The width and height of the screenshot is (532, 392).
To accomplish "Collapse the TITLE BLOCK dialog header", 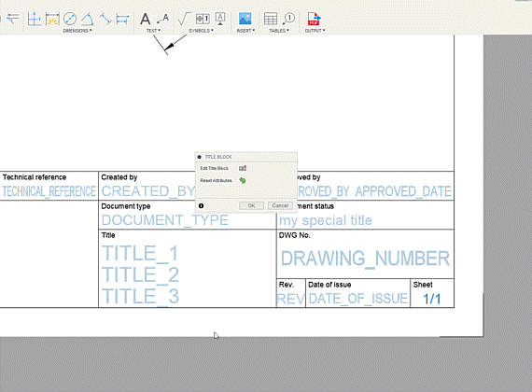I will (x=199, y=157).
